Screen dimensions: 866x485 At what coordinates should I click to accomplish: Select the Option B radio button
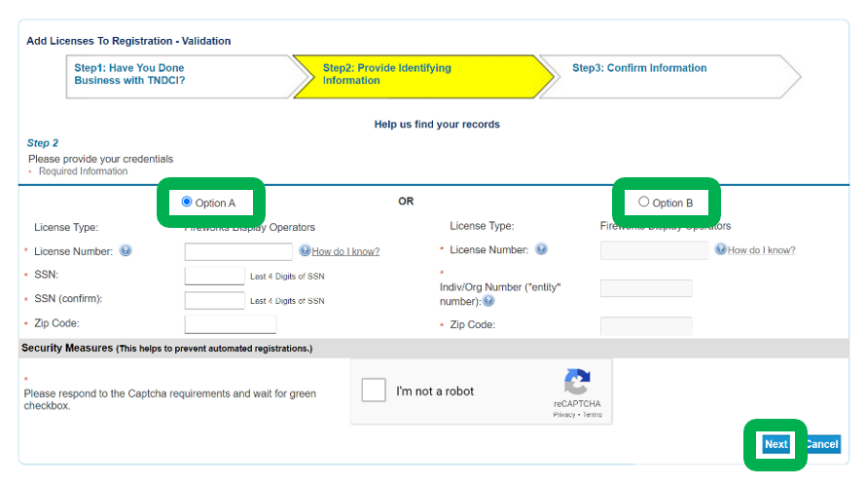tap(643, 202)
